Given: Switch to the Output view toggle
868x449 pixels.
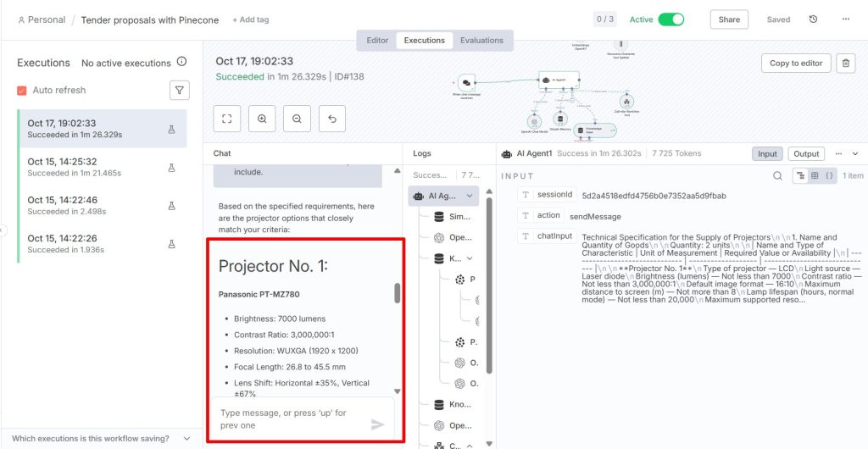Looking at the screenshot, I should [x=806, y=154].
